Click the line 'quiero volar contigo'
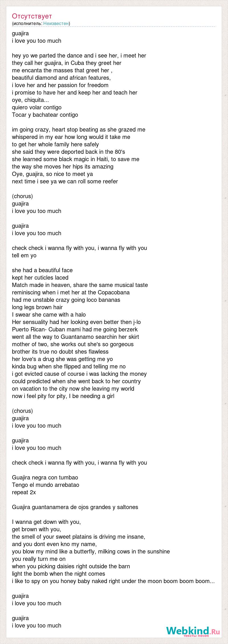The width and height of the screenshot is (228, 644). click(x=37, y=107)
